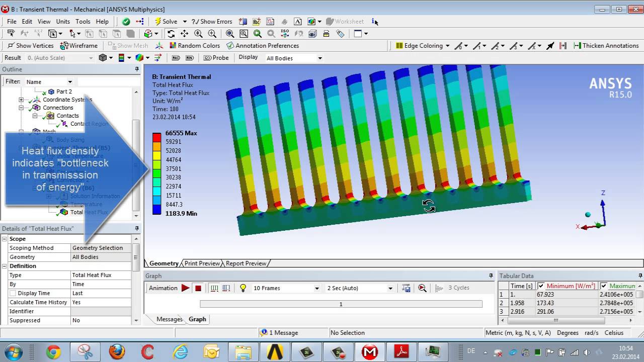Collapse the Scope section in Details
Image resolution: width=644 pixels, height=362 pixels.
coord(5,239)
